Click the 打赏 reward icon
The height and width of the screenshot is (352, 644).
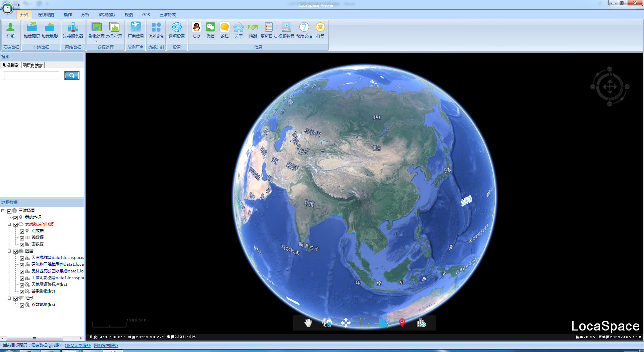pyautogui.click(x=320, y=27)
